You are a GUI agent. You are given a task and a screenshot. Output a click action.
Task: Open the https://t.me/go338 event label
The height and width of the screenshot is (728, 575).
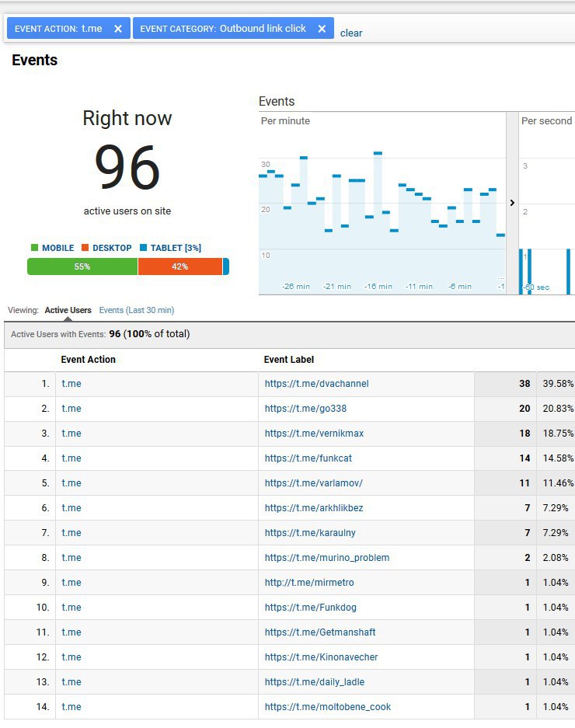(x=305, y=409)
